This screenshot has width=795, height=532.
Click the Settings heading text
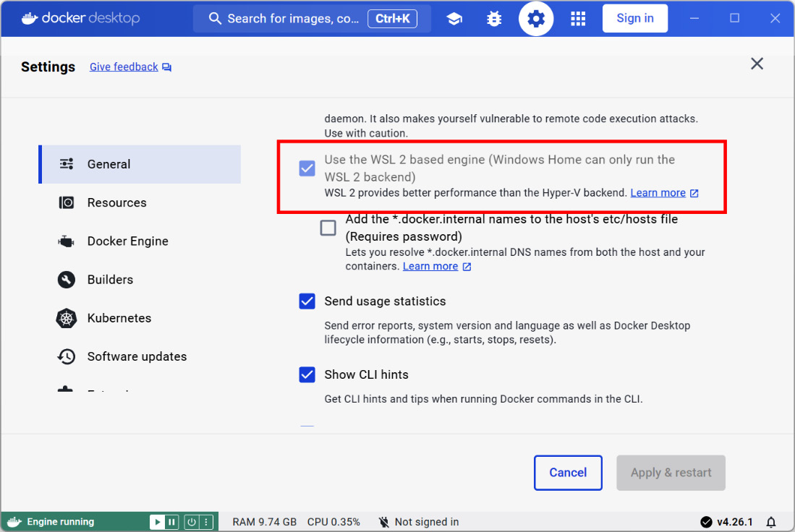click(x=48, y=67)
